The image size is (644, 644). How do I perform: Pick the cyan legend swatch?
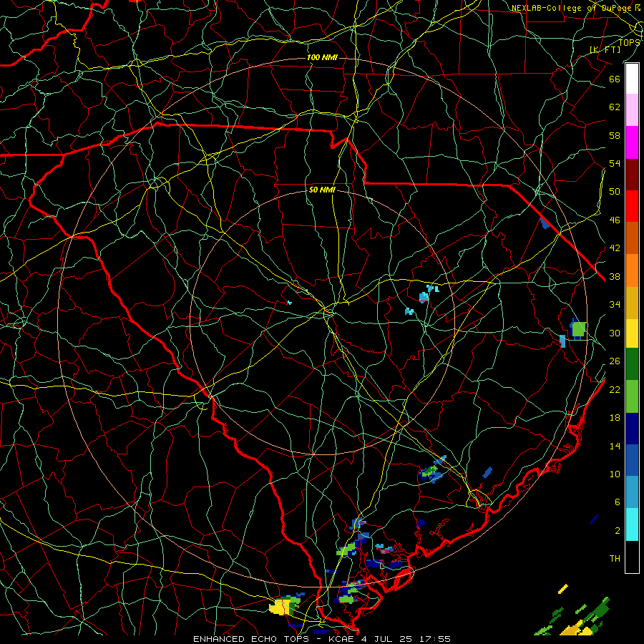click(x=632, y=525)
